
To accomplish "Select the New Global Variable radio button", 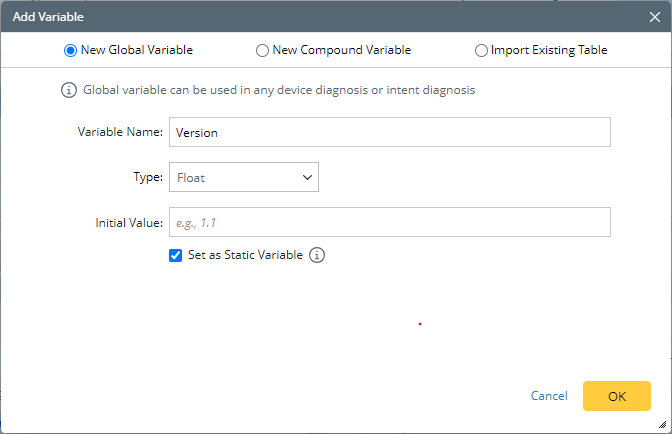I will pos(70,49).
